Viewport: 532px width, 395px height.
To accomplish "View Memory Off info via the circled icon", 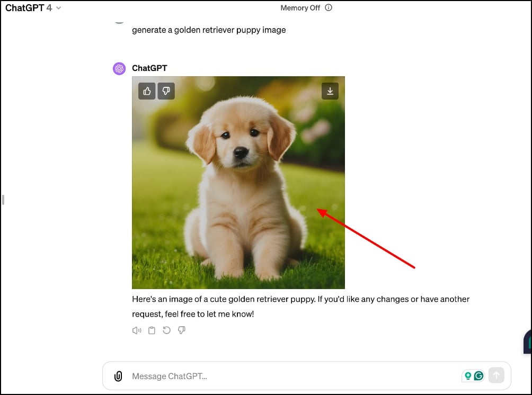I will (328, 8).
